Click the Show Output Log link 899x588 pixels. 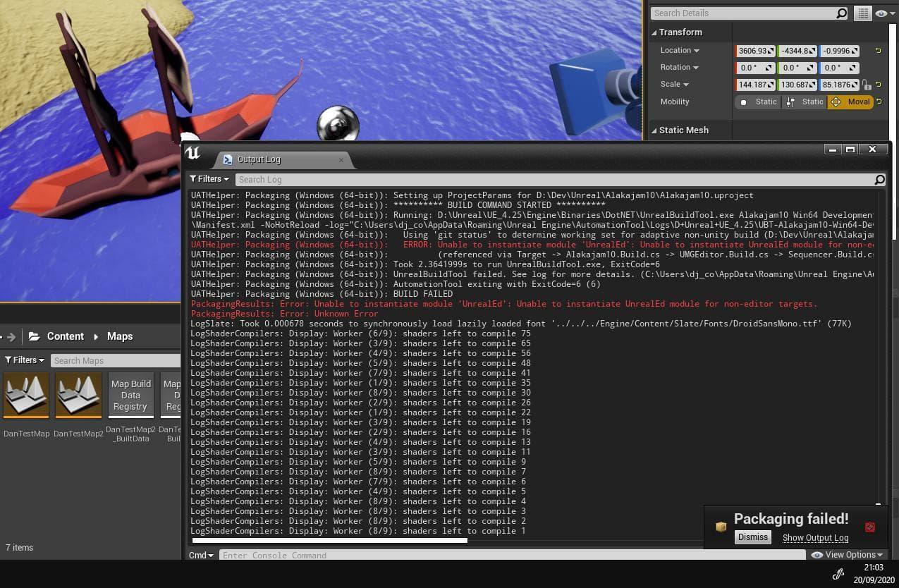click(x=815, y=538)
